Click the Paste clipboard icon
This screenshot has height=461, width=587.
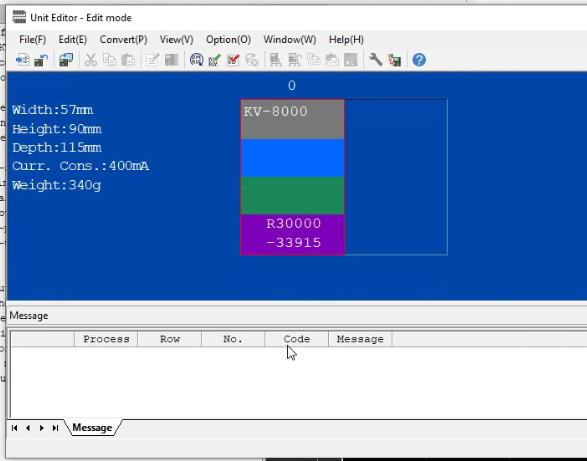pyautogui.click(x=128, y=60)
